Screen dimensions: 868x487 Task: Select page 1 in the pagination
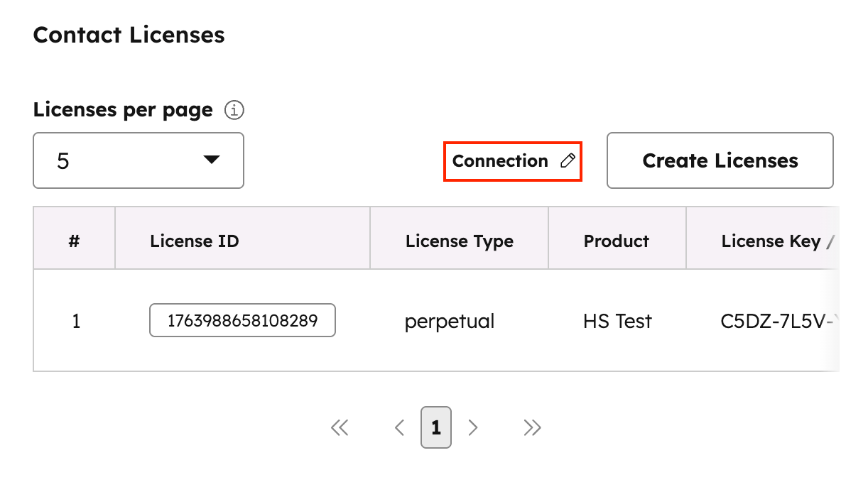tap(436, 427)
